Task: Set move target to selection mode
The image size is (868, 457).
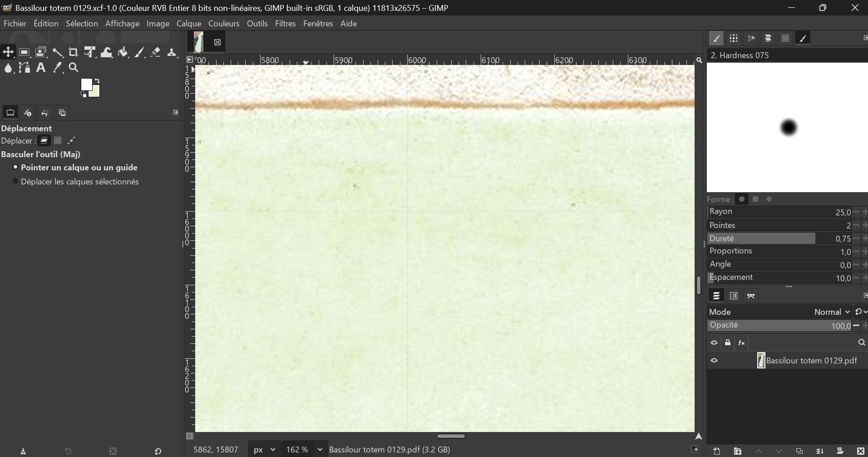Action: click(x=58, y=141)
